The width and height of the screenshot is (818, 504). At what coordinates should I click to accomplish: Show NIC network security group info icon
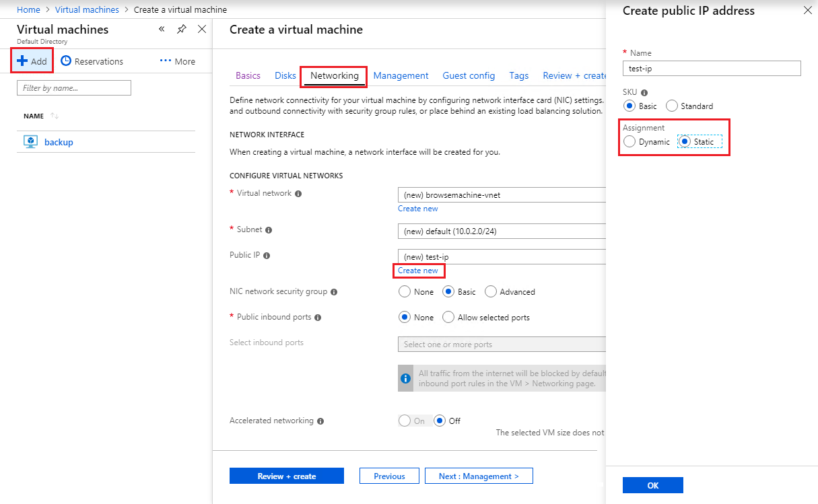[x=335, y=292]
